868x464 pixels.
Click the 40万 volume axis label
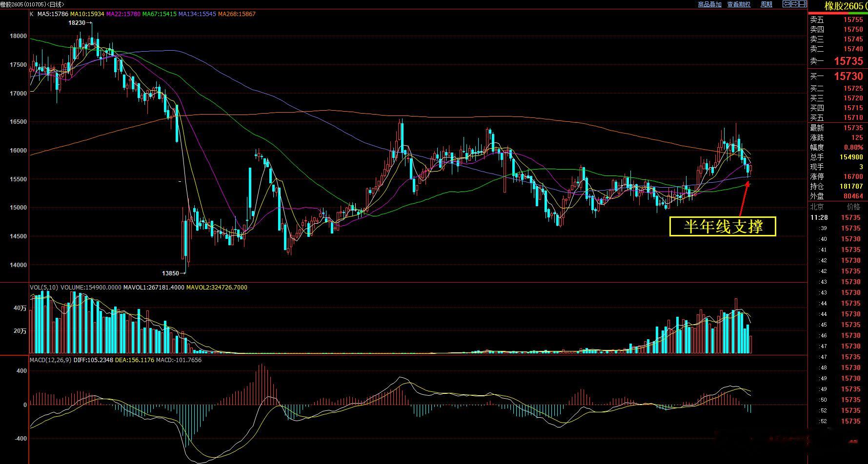(x=20, y=308)
